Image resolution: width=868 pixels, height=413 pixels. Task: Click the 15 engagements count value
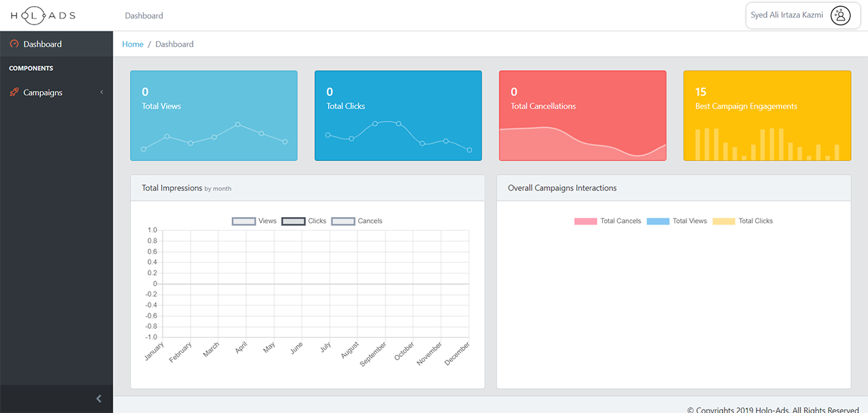701,91
